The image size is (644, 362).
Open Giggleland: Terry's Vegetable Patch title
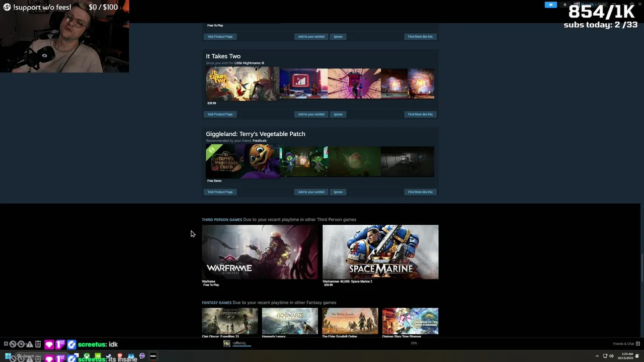[x=255, y=134]
